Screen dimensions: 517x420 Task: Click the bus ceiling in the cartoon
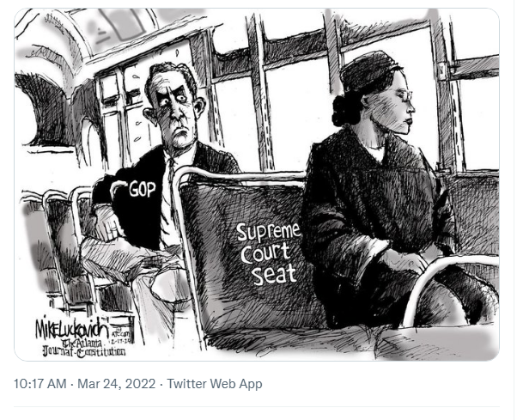pos(109,30)
